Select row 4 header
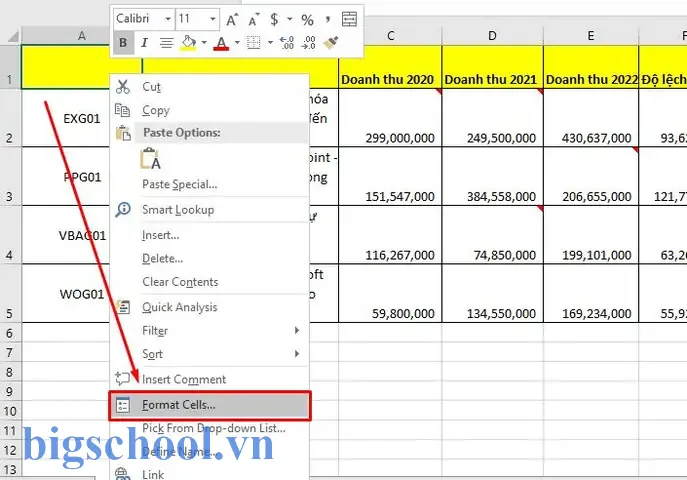 [10, 235]
